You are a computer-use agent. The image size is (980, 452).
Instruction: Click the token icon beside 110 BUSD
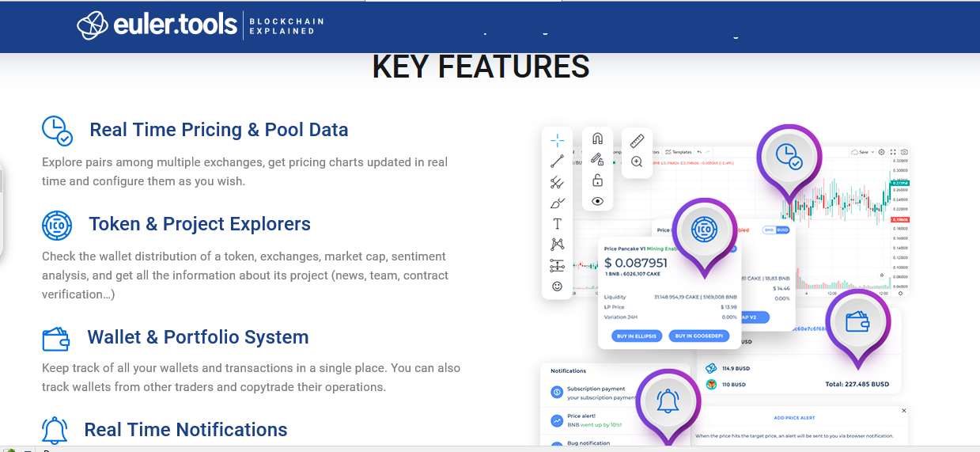coord(711,385)
